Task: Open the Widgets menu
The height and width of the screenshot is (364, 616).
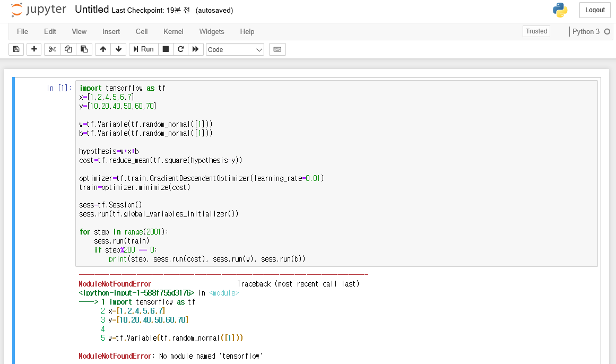Action: coord(212,31)
